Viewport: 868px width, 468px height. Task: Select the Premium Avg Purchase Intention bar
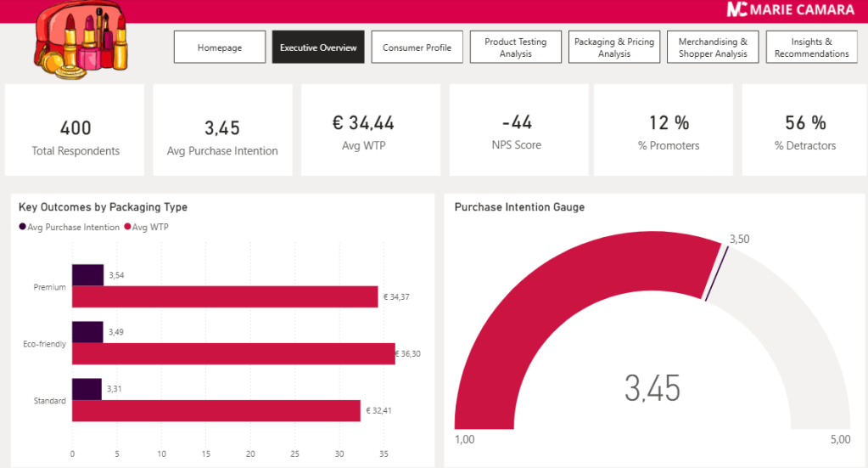(x=87, y=275)
